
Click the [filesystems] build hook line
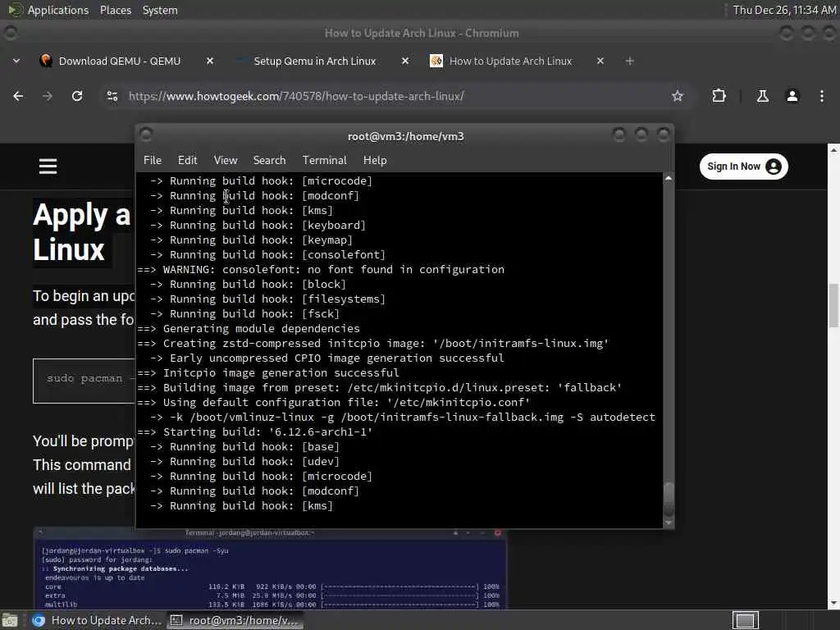point(267,299)
